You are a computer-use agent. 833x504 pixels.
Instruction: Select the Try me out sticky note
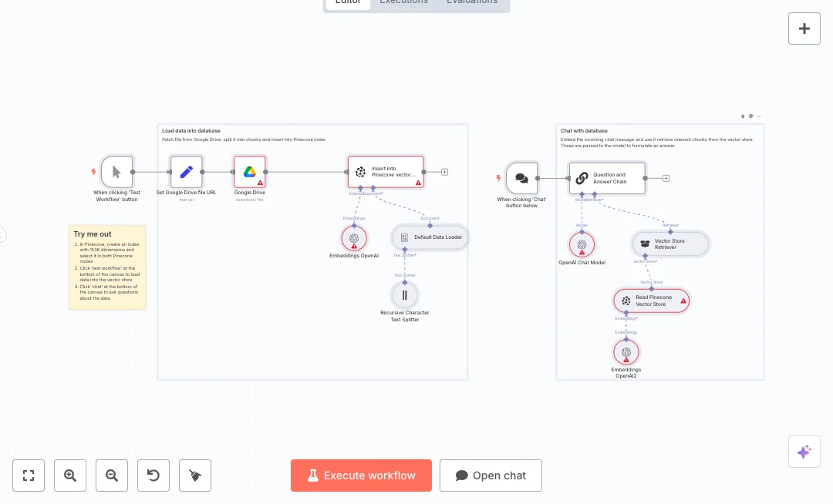(x=107, y=267)
